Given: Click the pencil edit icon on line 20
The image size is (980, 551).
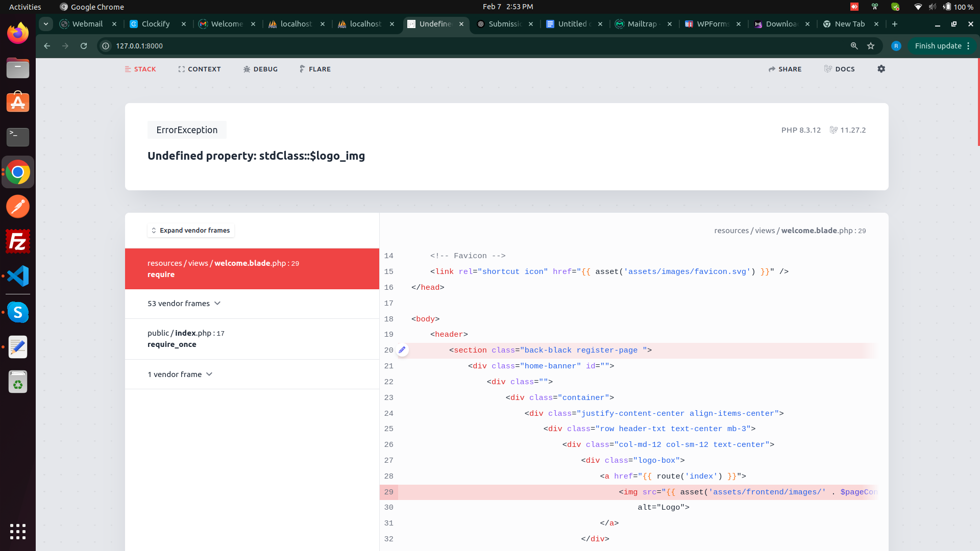Looking at the screenshot, I should click(x=402, y=350).
